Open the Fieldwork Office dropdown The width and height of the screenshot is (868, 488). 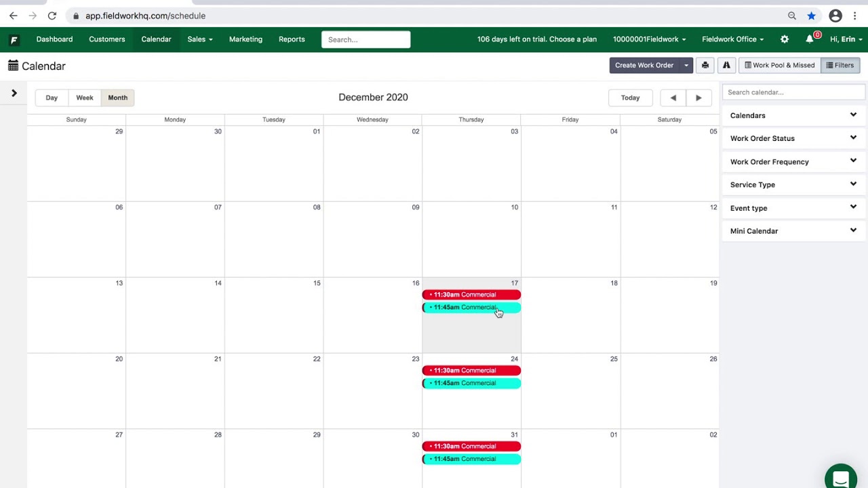pyautogui.click(x=732, y=39)
